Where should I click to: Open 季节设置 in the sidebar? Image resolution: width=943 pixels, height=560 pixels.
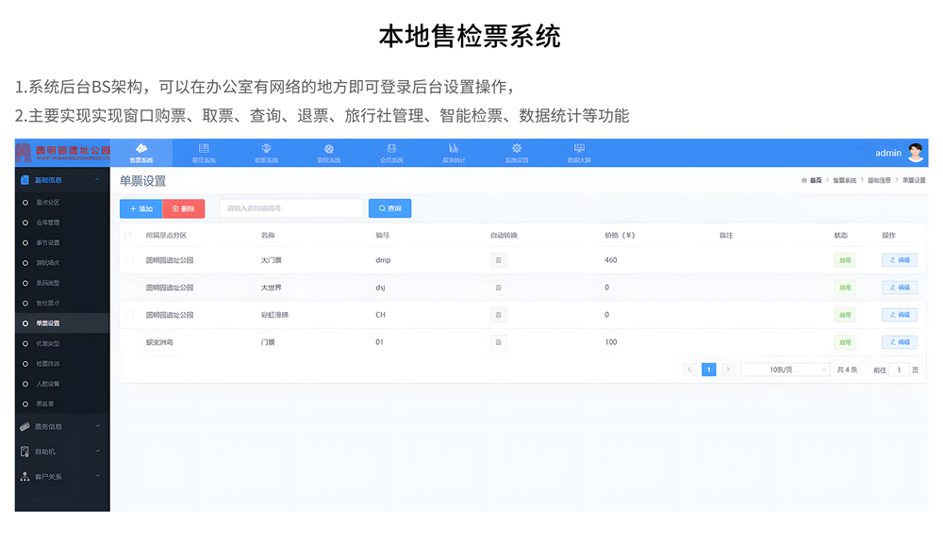(47, 243)
